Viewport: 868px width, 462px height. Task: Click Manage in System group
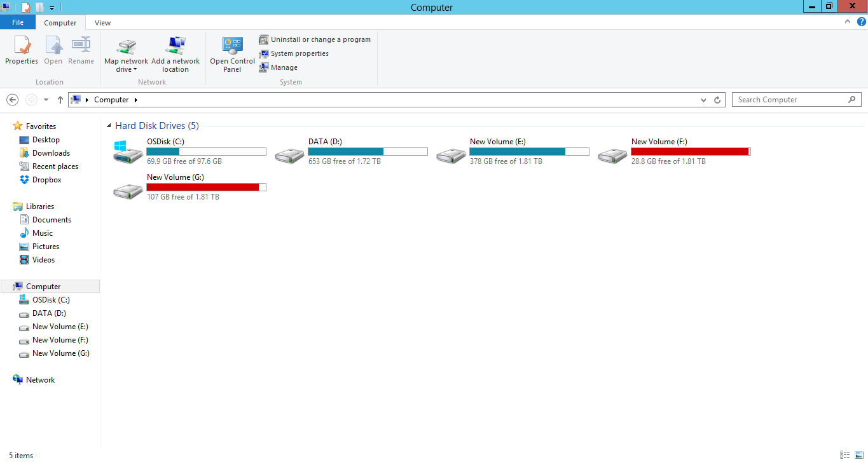point(279,67)
